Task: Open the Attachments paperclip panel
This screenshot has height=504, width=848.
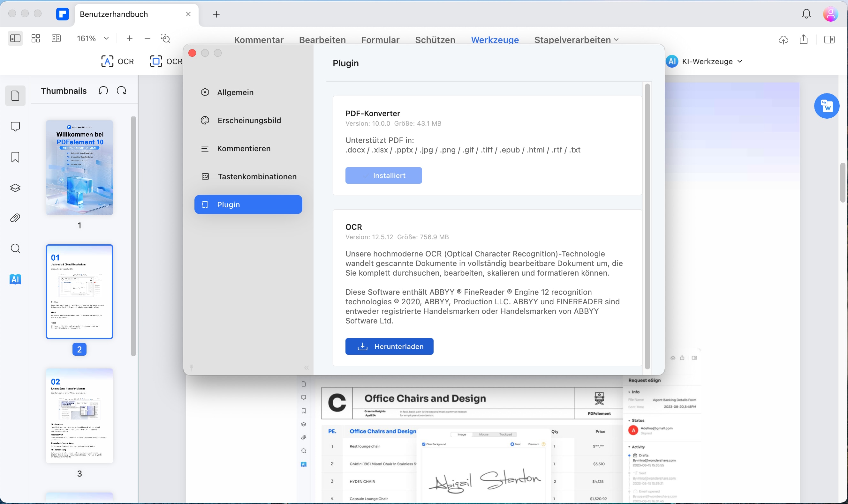Action: pyautogui.click(x=15, y=218)
